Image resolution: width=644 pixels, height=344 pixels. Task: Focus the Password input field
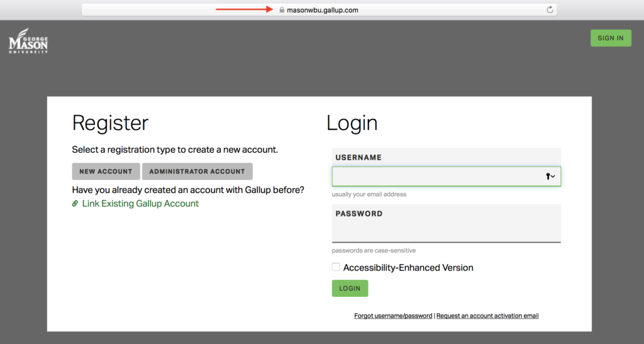pos(446,231)
